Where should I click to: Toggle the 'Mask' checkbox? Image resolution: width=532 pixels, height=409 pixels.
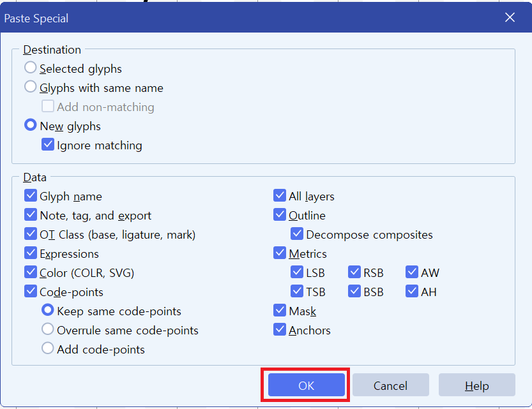pos(280,310)
